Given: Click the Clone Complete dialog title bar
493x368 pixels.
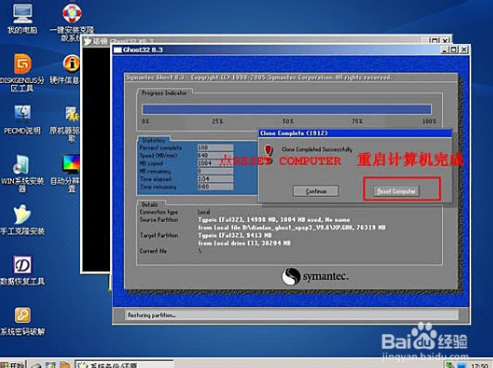Looking at the screenshot, I should 355,133.
